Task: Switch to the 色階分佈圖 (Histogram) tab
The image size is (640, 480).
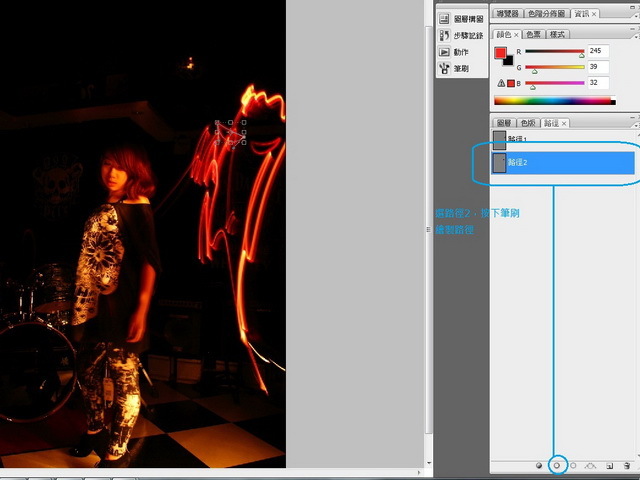Action: coord(547,13)
